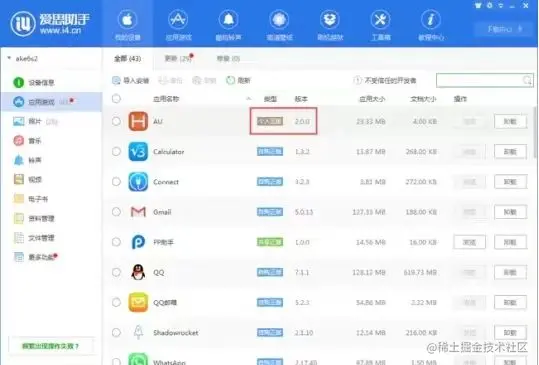539x365 pixels.
Task: Click 卸载 button for Shadowrocket
Action: [510, 332]
